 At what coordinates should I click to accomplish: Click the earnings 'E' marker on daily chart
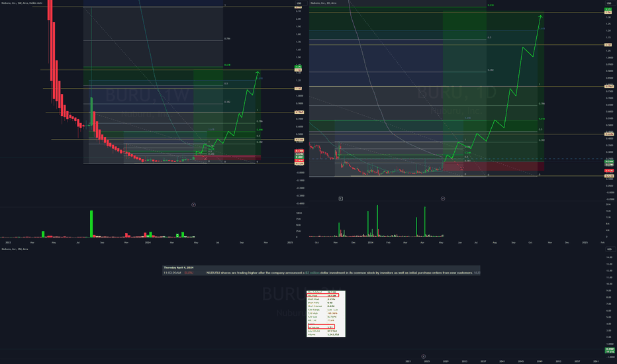point(341,199)
